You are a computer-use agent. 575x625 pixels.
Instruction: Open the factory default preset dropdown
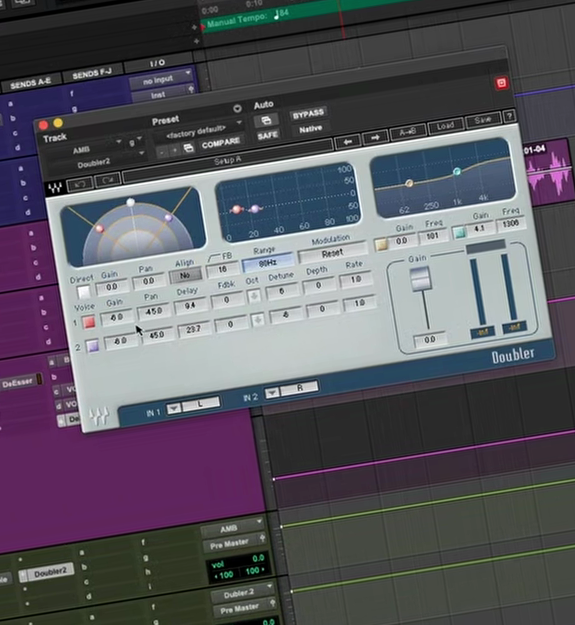[x=198, y=131]
